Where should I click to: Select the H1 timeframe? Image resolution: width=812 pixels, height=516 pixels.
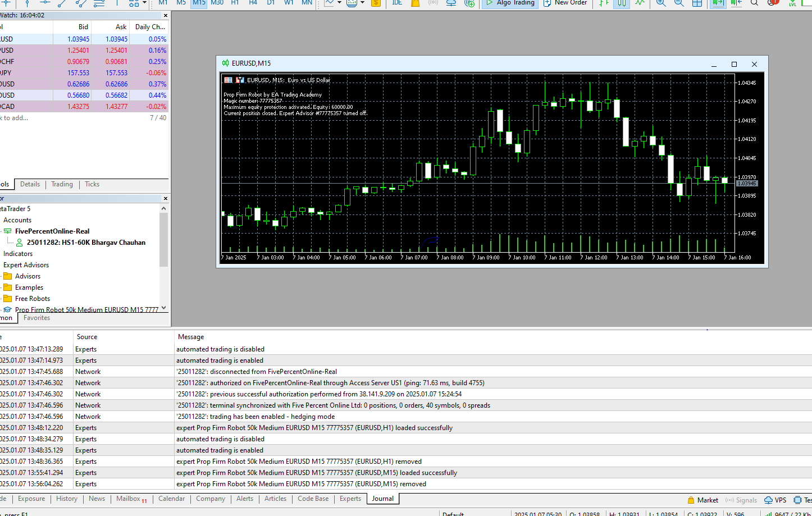coord(235,3)
